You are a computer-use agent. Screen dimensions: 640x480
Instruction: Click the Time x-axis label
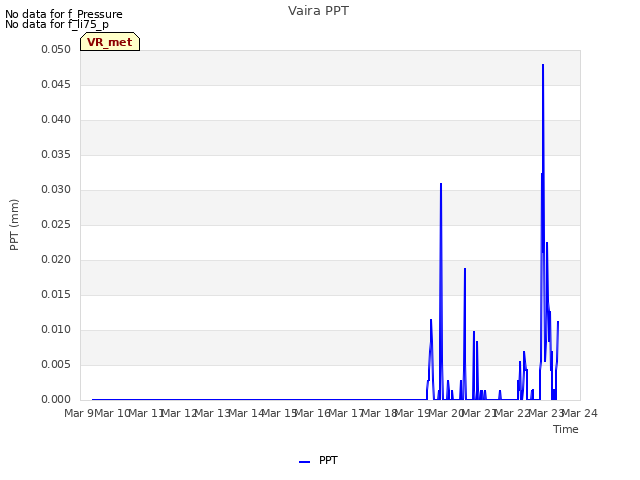(x=566, y=429)
